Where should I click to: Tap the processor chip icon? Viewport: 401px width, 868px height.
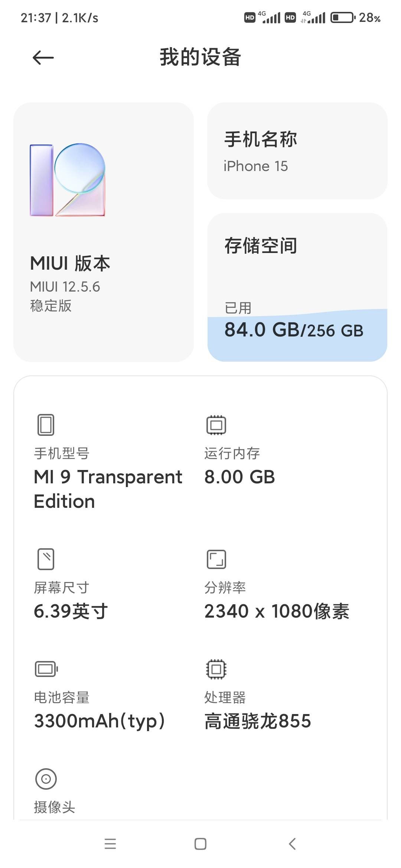pyautogui.click(x=216, y=669)
